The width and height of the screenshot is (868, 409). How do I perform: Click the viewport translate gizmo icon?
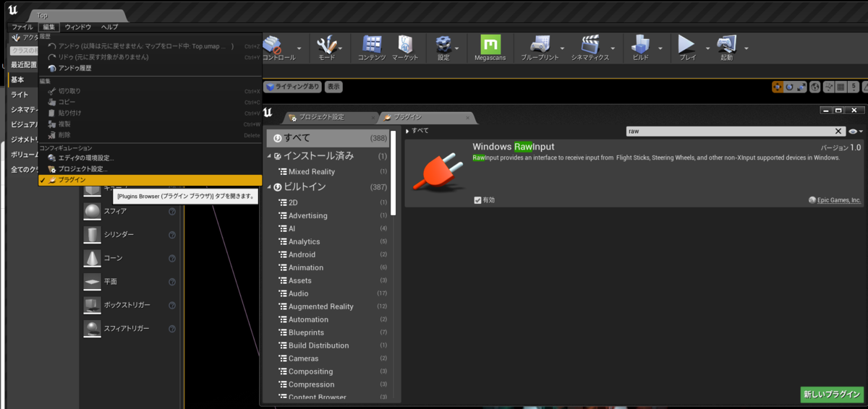click(x=778, y=87)
